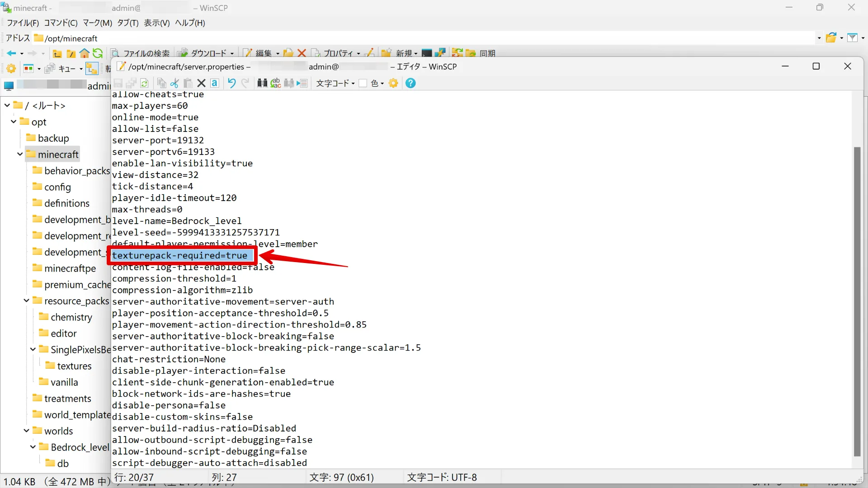Click the save/disk icon in editor
868x488 pixels.
(x=118, y=83)
